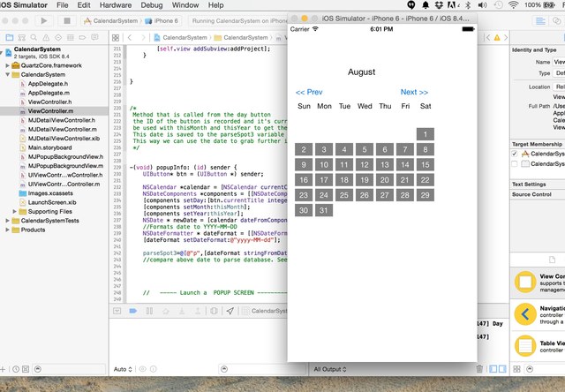Image resolution: width=565 pixels, height=392 pixels.
Task: Select the Navigation Controller library object
Action: tap(538, 314)
